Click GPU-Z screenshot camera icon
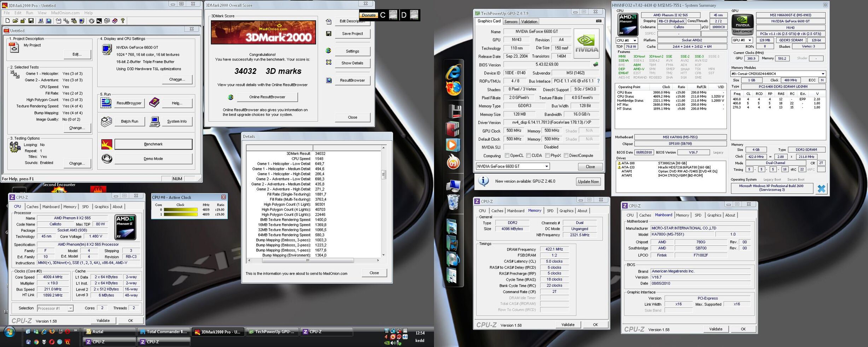868x347 pixels. [599, 21]
